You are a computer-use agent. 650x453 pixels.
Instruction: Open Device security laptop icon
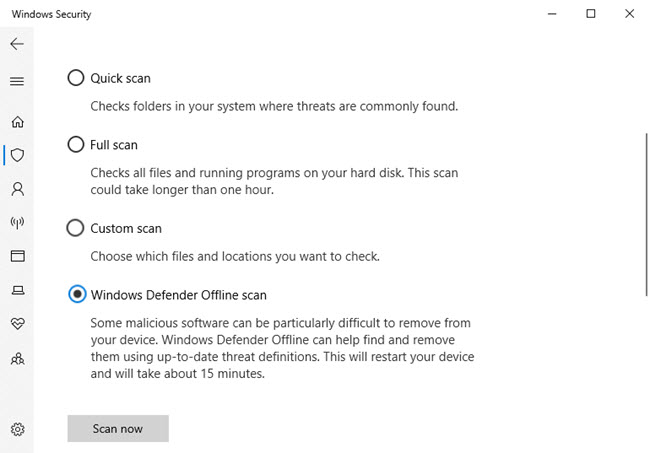coord(17,290)
